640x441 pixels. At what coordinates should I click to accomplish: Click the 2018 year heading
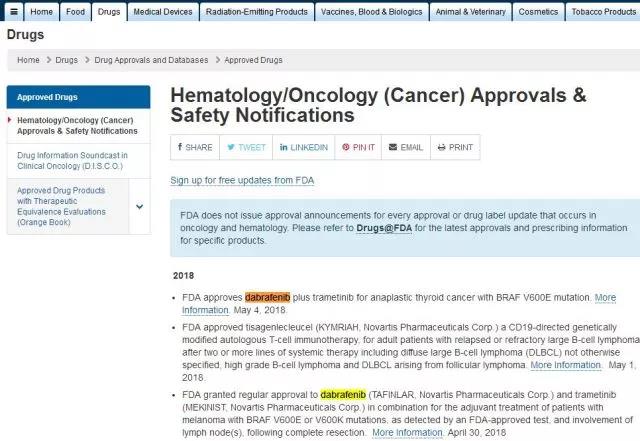(x=183, y=276)
